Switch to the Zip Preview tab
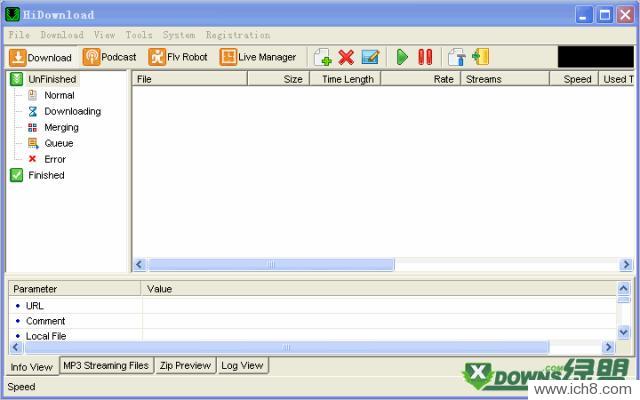Image resolution: width=640 pixels, height=400 pixels. tap(185, 365)
